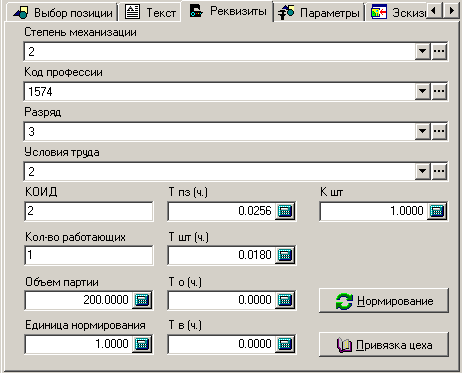Open the Параметры tab
Image resolution: width=462 pixels, height=373 pixels.
click(x=319, y=13)
